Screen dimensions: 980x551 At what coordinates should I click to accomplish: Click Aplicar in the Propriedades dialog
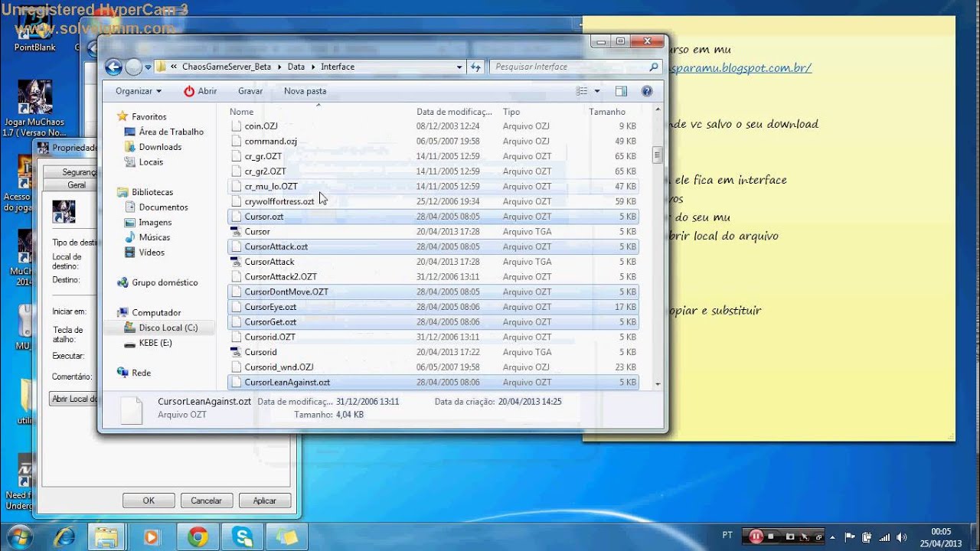[264, 500]
